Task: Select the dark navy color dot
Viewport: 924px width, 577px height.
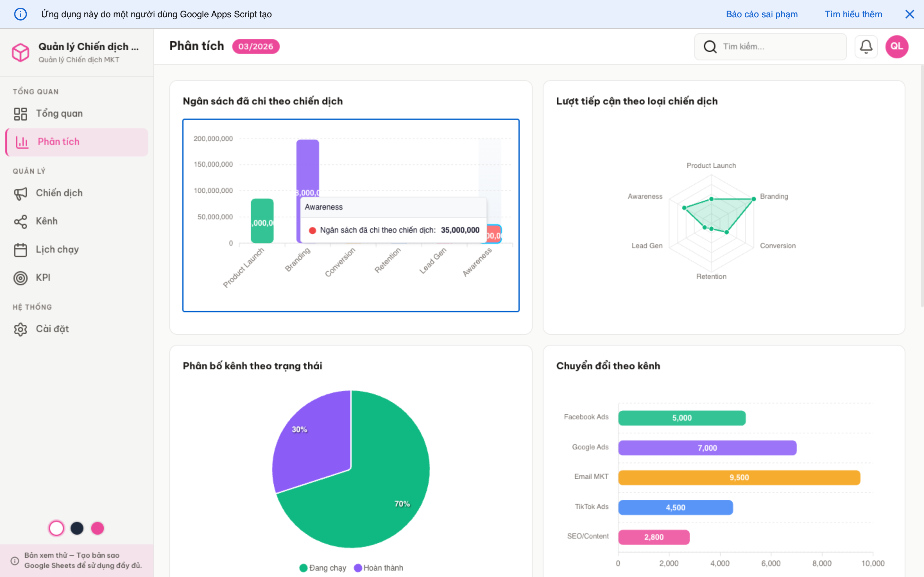Action: click(x=77, y=528)
